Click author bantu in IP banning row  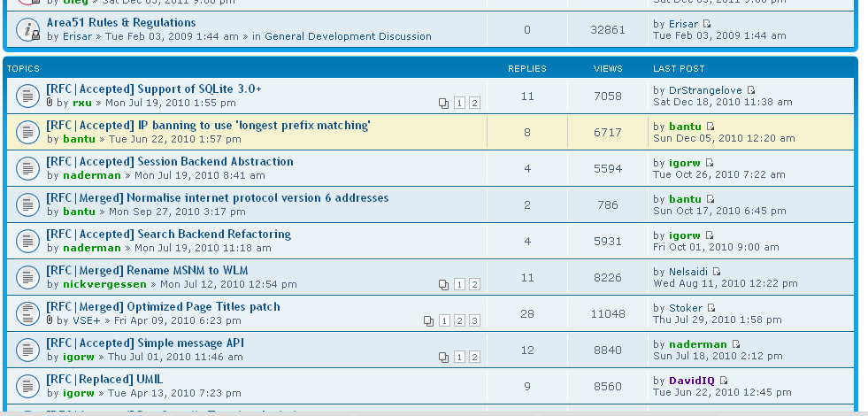[79, 139]
